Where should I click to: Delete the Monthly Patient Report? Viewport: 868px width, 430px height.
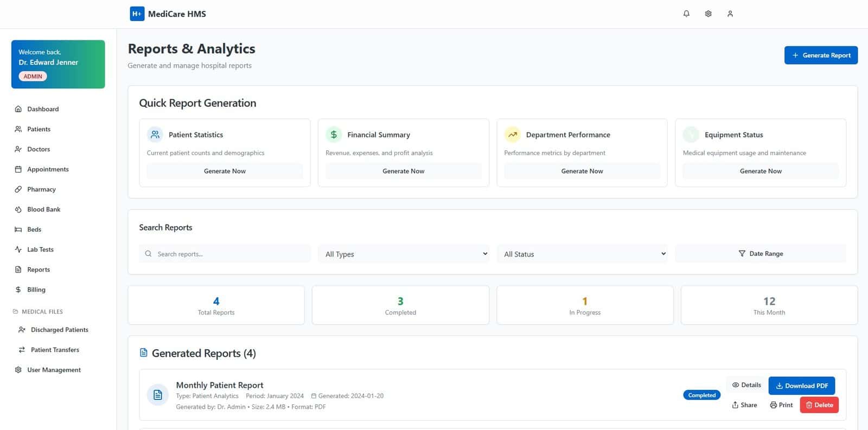(x=819, y=405)
